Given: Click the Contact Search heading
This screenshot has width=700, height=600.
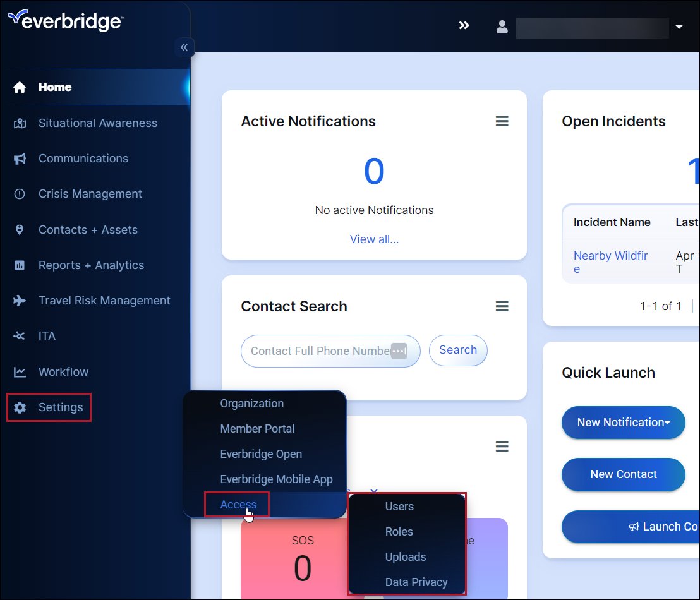Looking at the screenshot, I should (294, 307).
